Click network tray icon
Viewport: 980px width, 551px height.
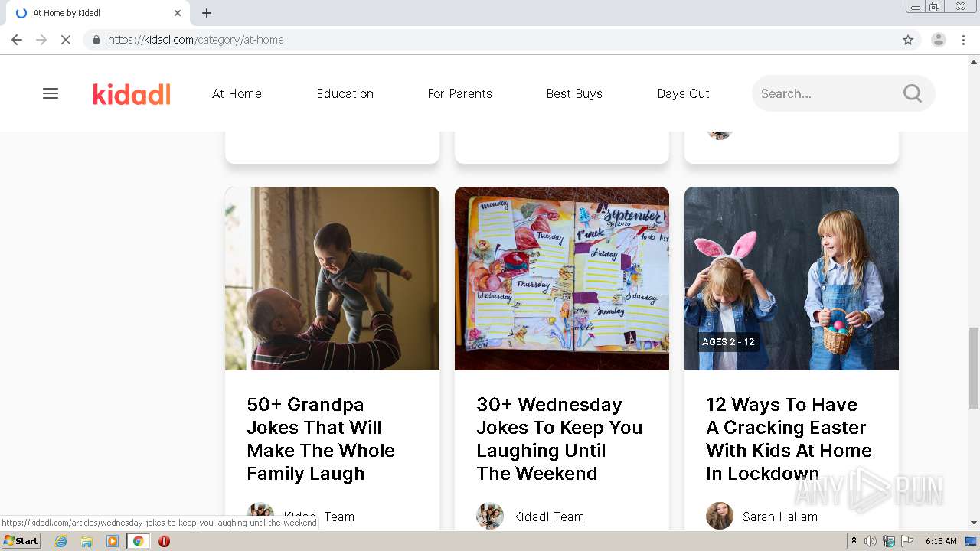click(x=889, y=541)
